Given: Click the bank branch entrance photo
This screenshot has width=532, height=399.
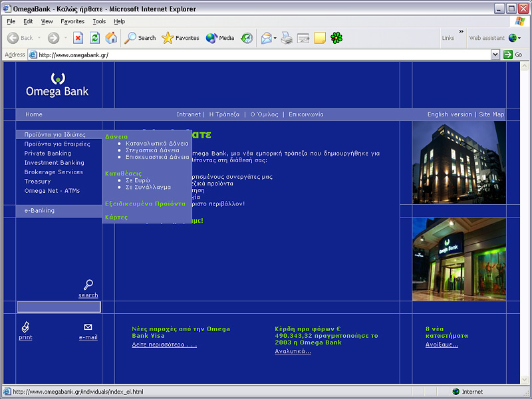Looking at the screenshot, I should pyautogui.click(x=459, y=259).
